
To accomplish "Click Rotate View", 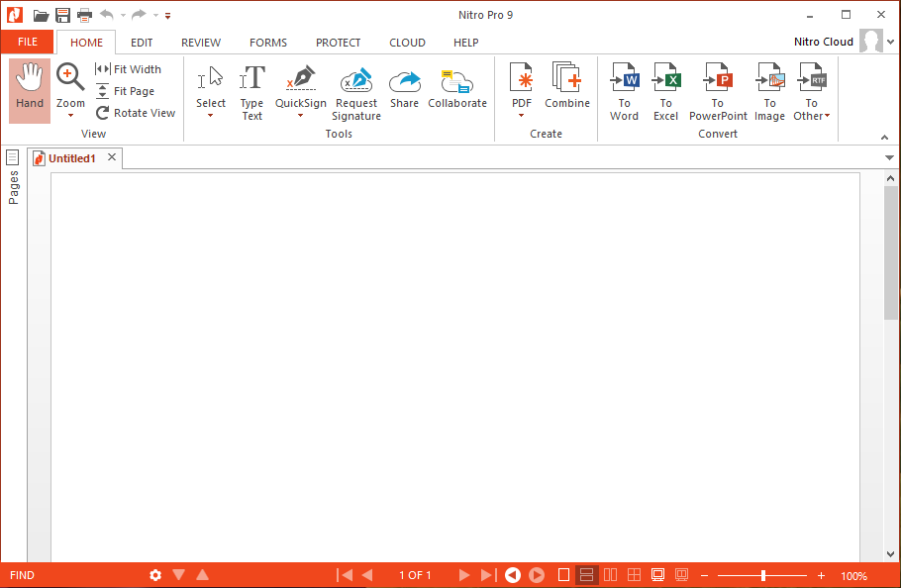I will 136,113.
